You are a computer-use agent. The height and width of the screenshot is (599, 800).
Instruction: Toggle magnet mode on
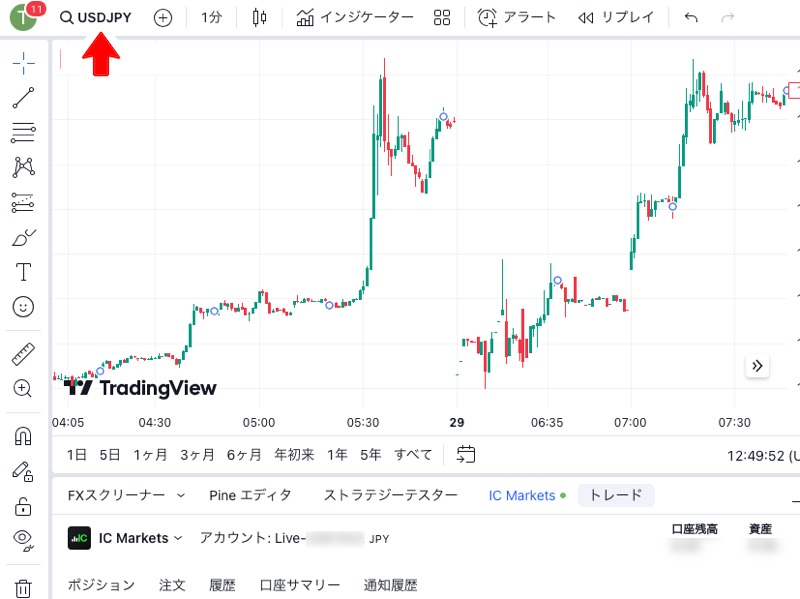click(x=23, y=436)
